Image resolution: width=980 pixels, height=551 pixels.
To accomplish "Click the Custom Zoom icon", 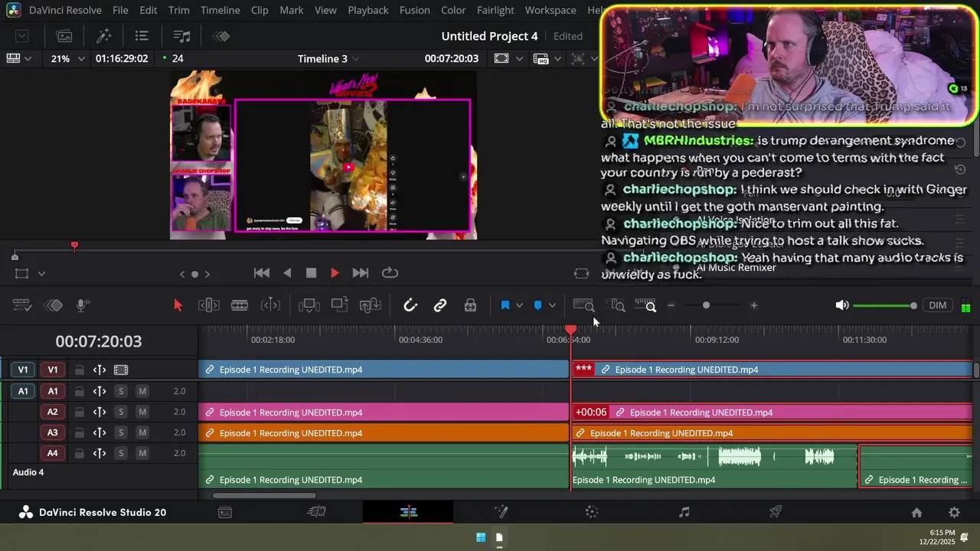I will (x=646, y=305).
